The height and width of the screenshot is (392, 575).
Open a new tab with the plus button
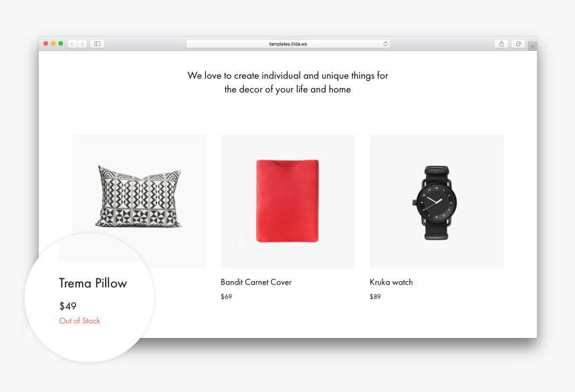point(532,46)
